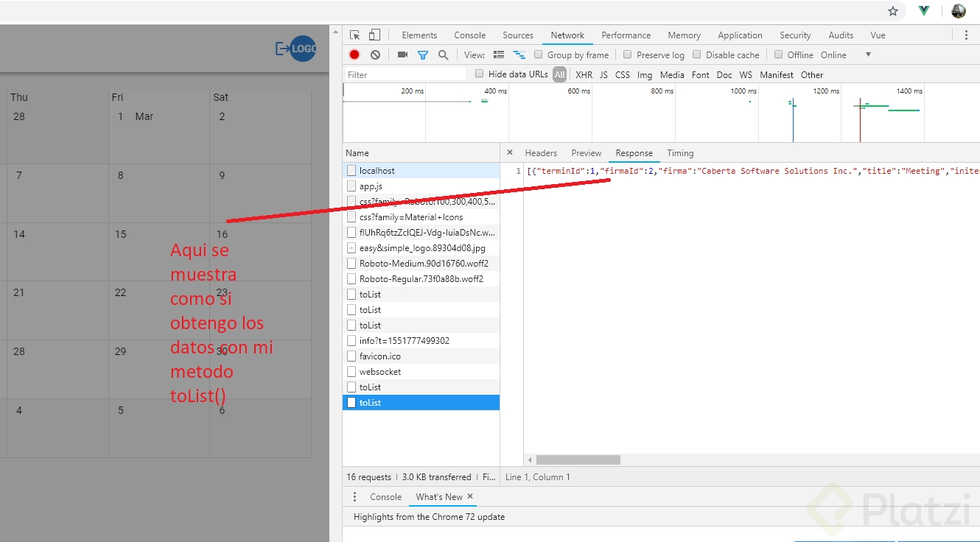
Task: Filter requests by All types
Action: pos(560,74)
